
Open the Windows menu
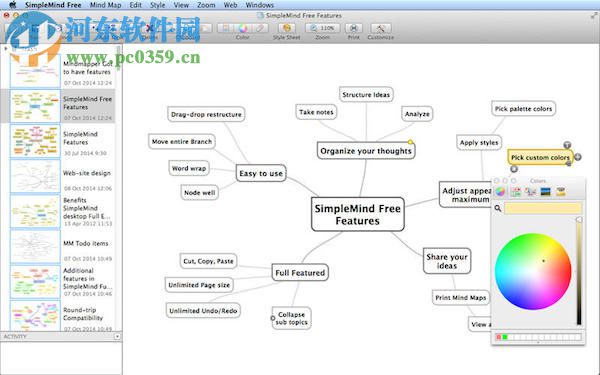click(x=259, y=5)
